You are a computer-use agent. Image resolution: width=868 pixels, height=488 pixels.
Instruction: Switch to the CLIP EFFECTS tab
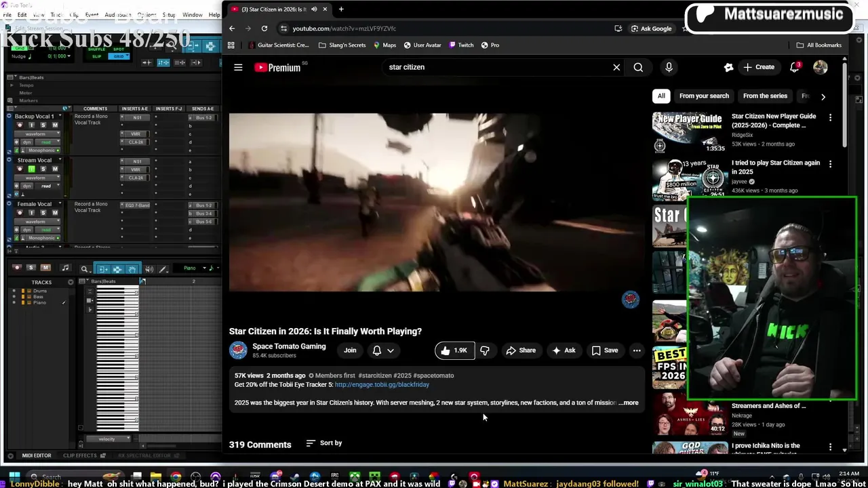[x=80, y=455]
